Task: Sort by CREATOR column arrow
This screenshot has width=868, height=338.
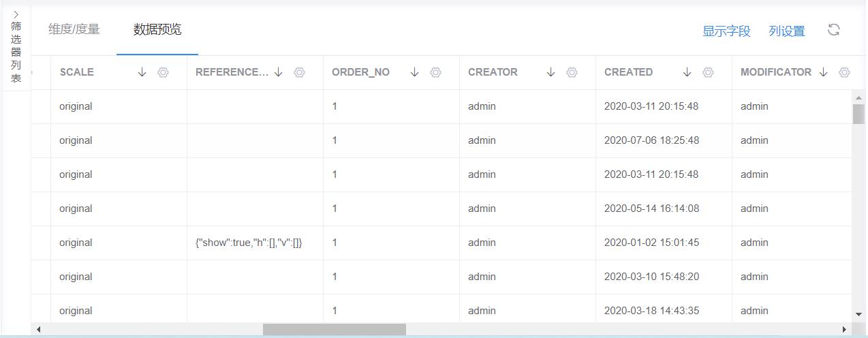Action: (551, 72)
